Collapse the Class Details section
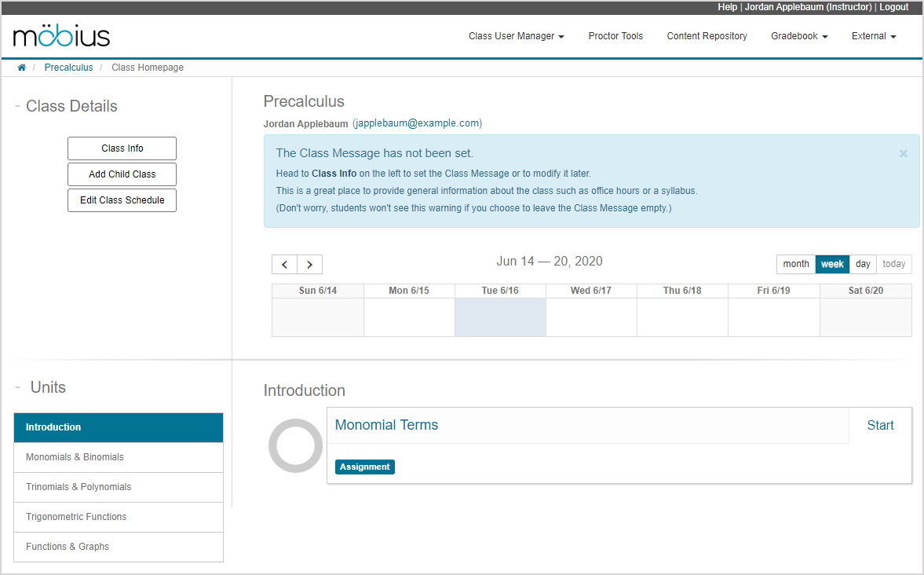The width and height of the screenshot is (924, 575). tap(17, 106)
